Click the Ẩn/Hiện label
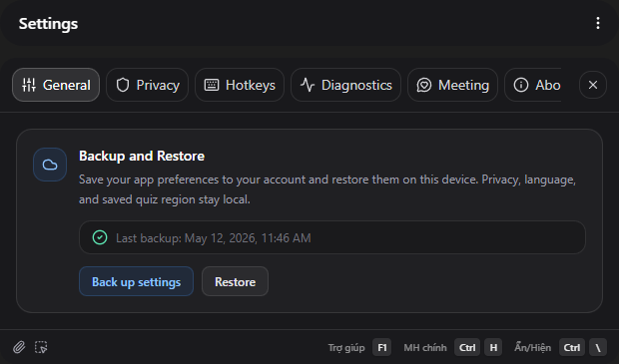 point(532,347)
